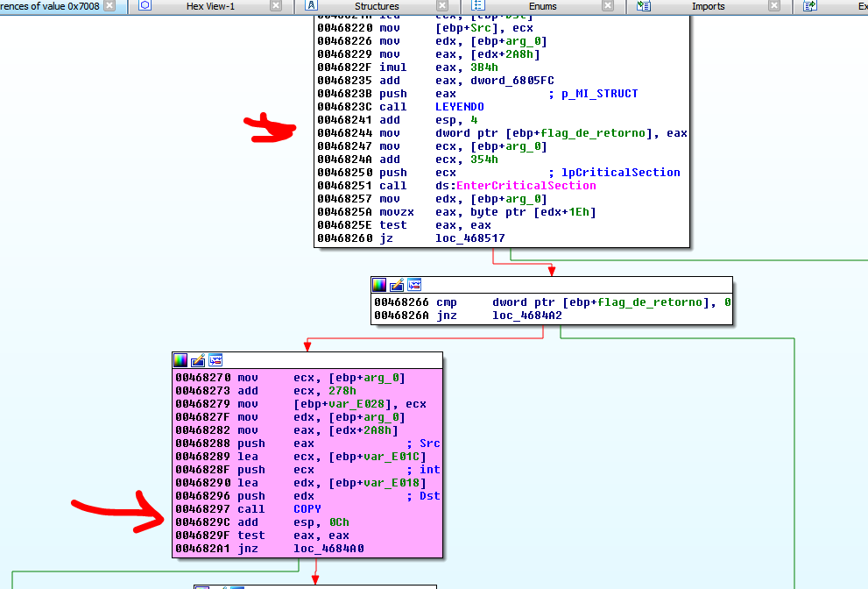Follow the COPY function call

tap(307, 509)
